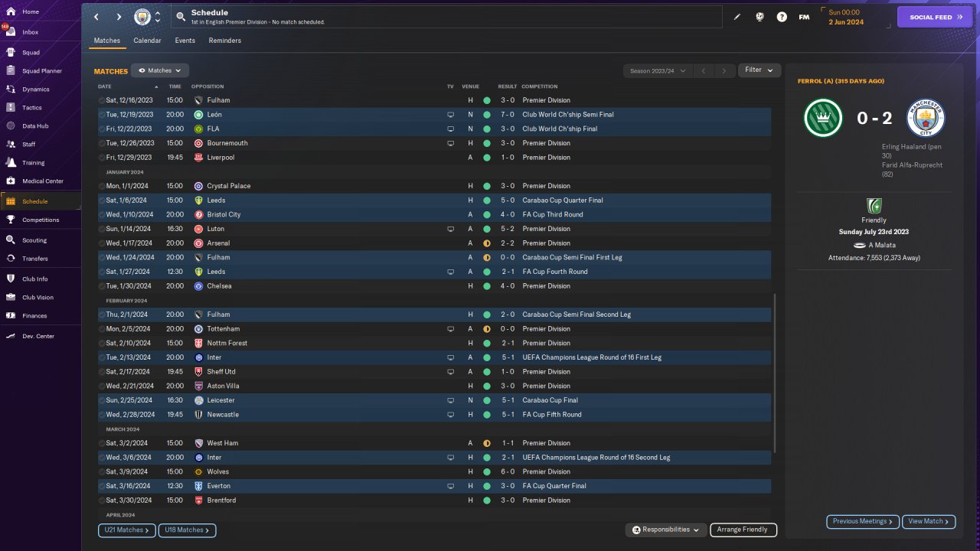980x551 pixels.
Task: Sort fixtures by Date column header
Action: point(105,86)
